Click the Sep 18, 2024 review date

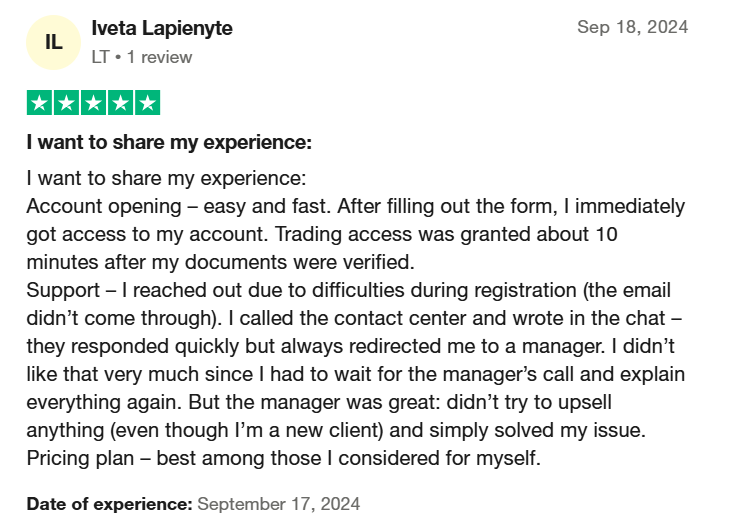point(632,27)
